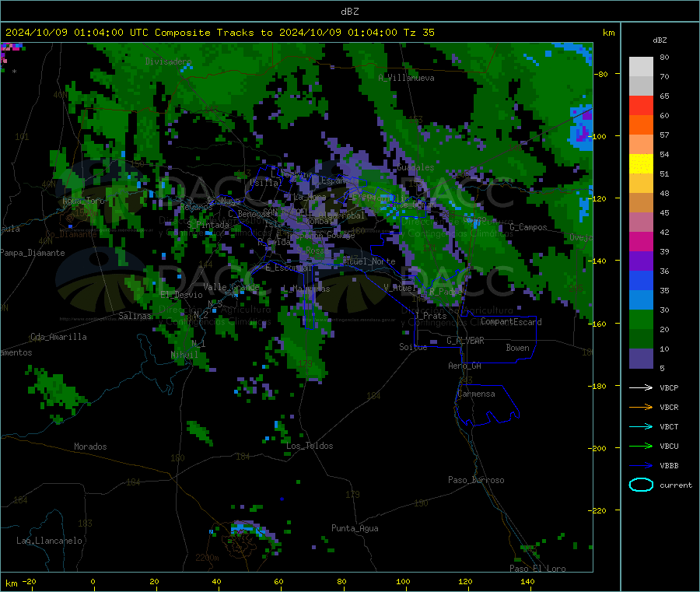The width and height of the screenshot is (700, 592).
Task: Select the white 80 dBZ swatch
Action: (641, 67)
